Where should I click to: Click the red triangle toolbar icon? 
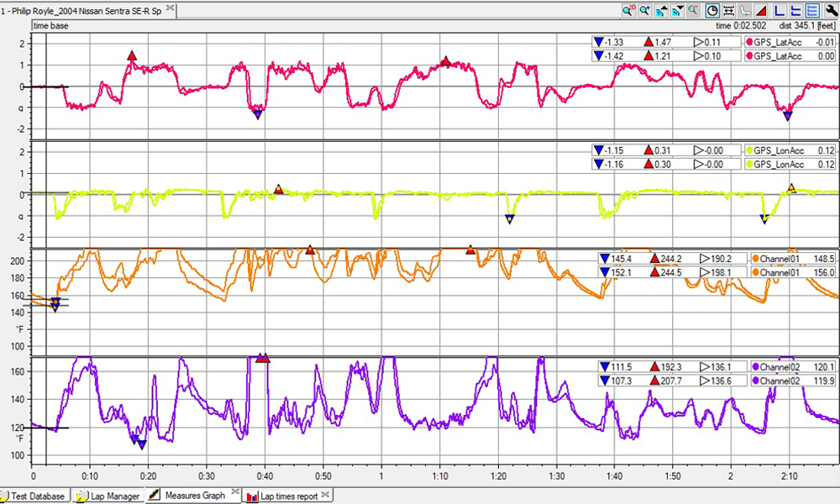coord(759,11)
